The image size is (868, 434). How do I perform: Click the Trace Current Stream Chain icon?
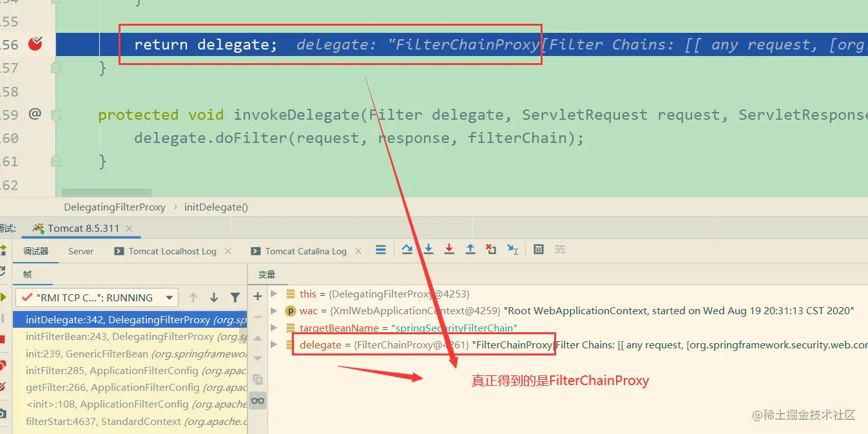click(x=560, y=249)
